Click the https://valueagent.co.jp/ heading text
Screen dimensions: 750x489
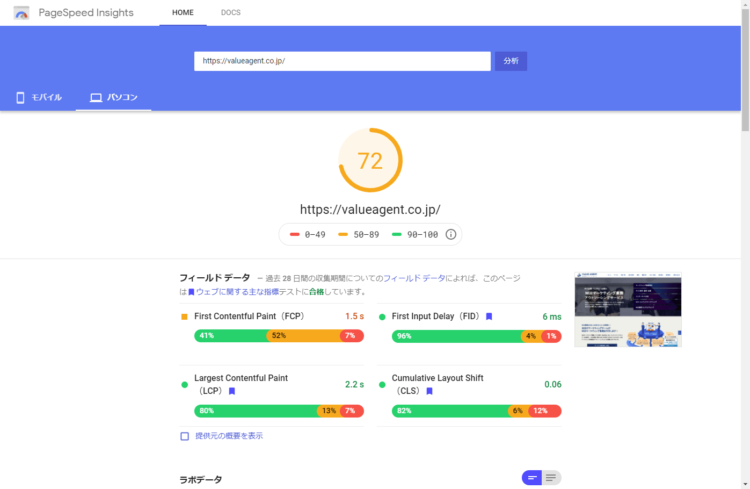370,210
